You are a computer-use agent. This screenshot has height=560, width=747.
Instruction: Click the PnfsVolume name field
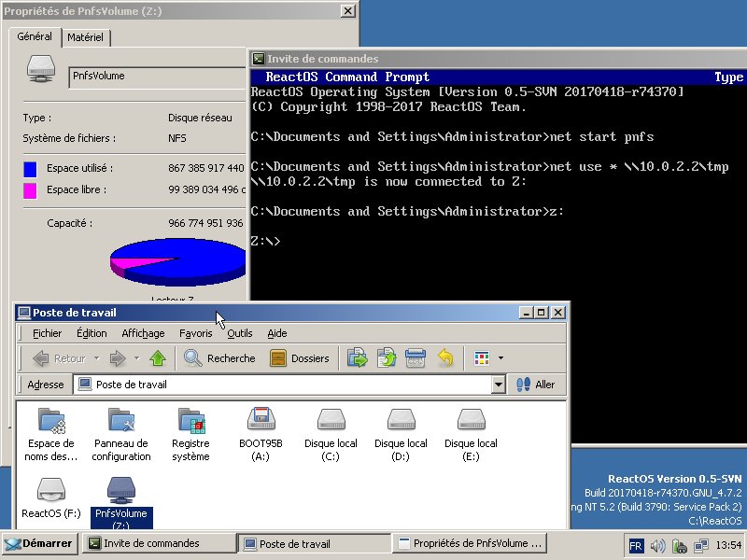[x=158, y=77]
